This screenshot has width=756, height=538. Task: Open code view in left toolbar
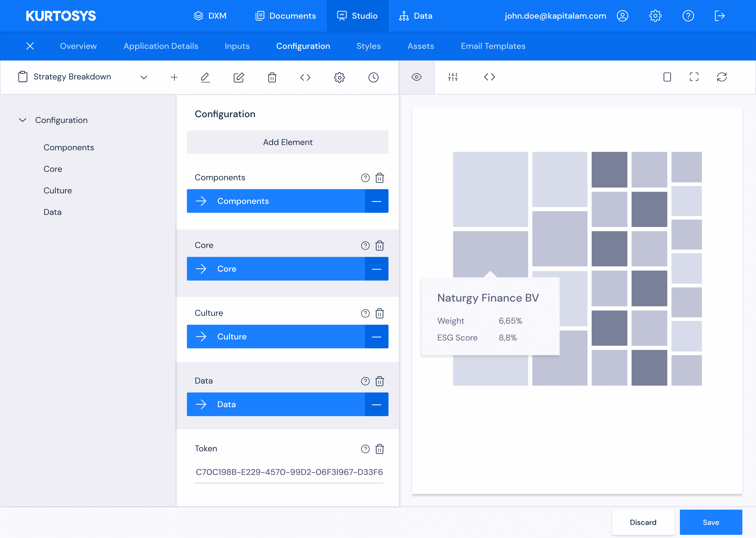coord(305,77)
